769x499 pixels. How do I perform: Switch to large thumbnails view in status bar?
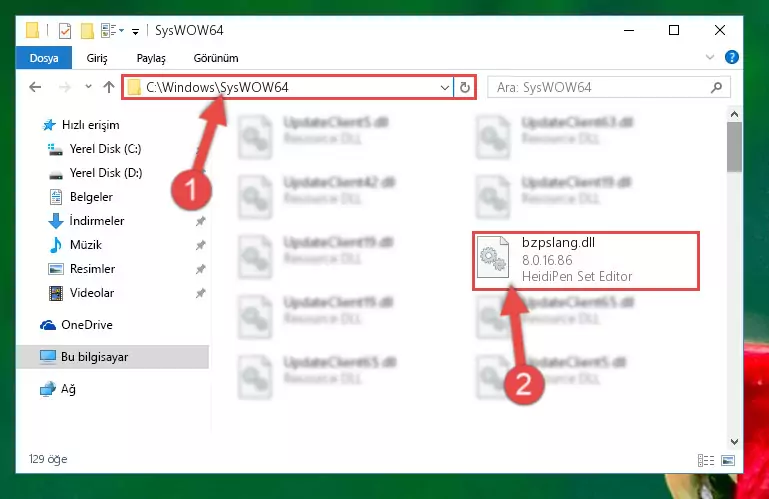[728, 460]
